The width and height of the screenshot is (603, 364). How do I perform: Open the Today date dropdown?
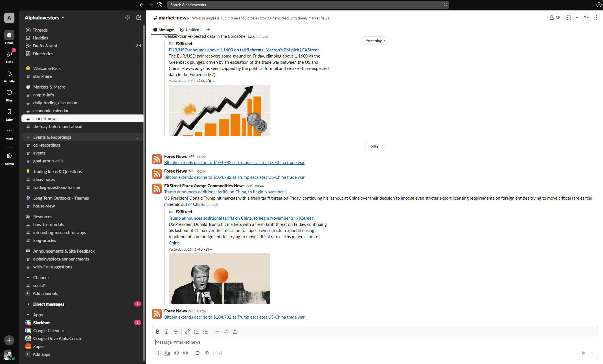pyautogui.click(x=375, y=146)
